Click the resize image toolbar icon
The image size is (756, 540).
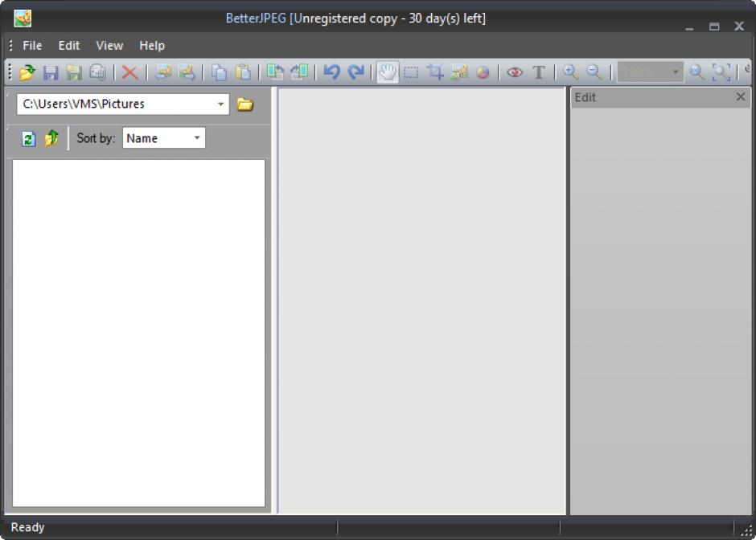459,72
